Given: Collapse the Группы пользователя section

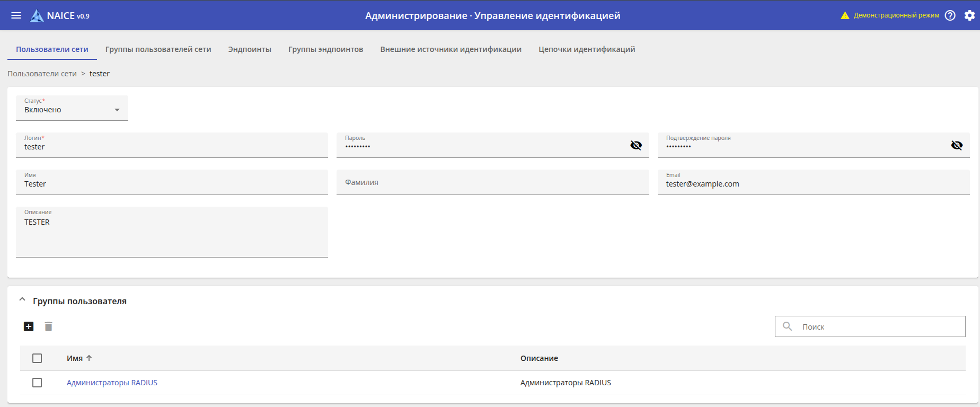Looking at the screenshot, I should coord(22,300).
